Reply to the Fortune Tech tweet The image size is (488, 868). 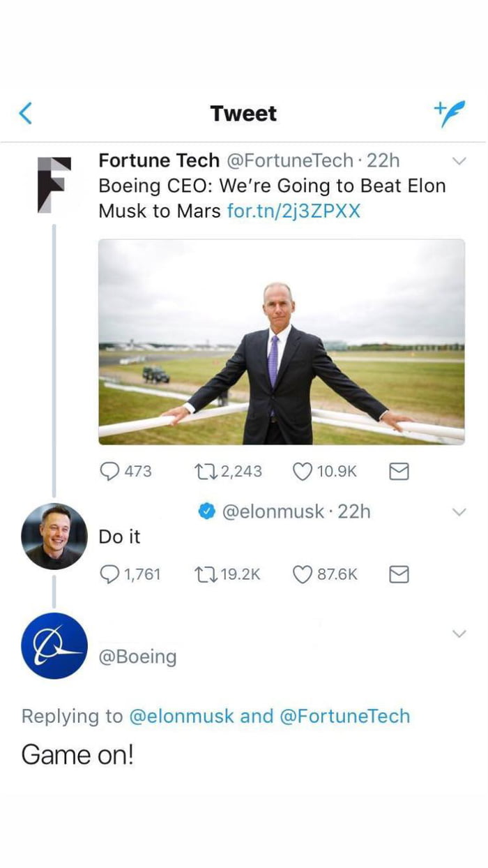click(x=110, y=472)
